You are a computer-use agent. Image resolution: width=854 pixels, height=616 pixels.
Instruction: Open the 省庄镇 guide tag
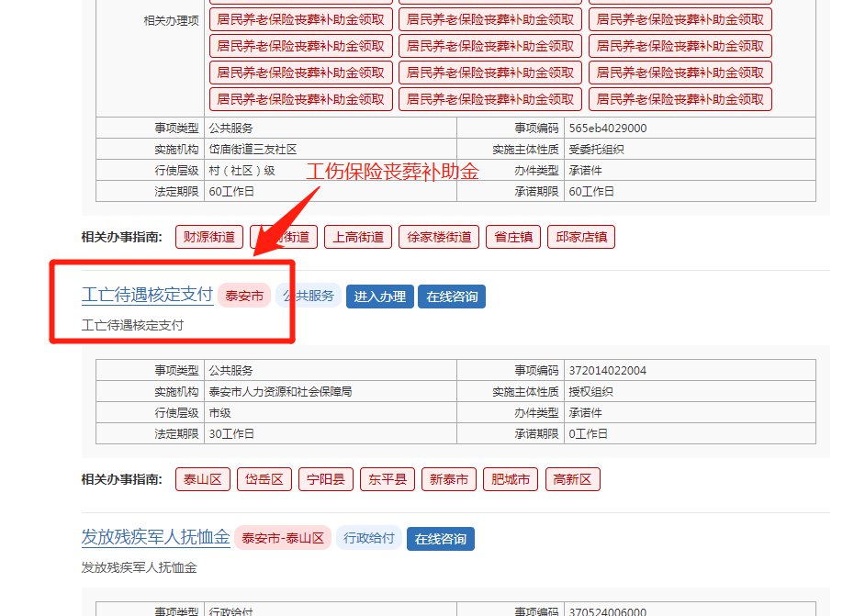[x=512, y=237]
